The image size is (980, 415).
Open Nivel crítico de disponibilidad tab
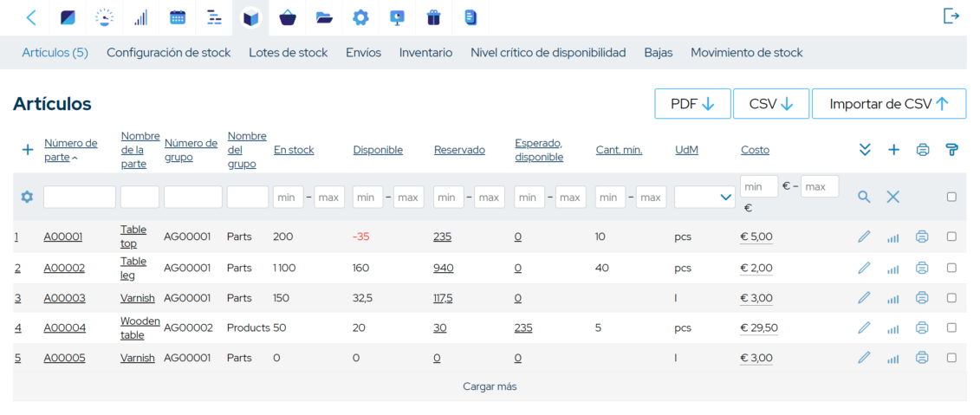548,53
